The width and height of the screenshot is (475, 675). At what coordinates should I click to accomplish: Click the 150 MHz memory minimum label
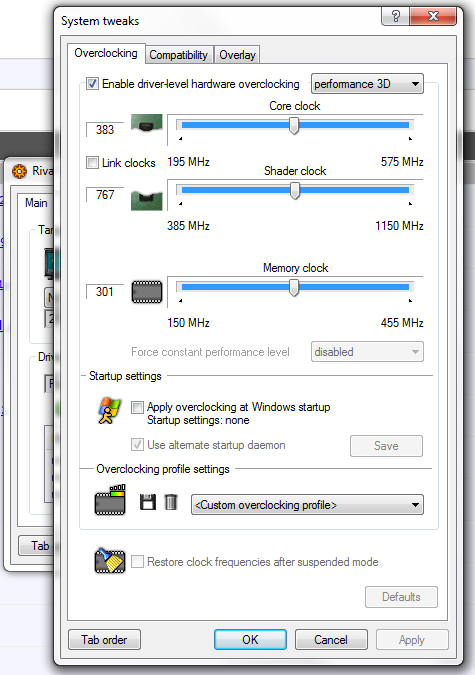pyautogui.click(x=188, y=323)
